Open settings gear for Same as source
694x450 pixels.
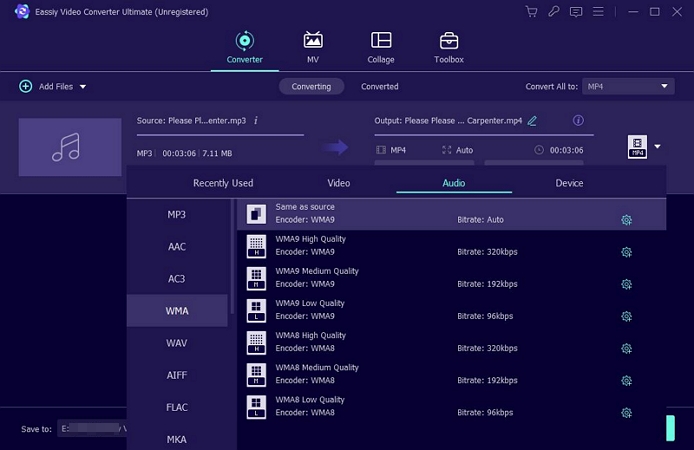626,220
